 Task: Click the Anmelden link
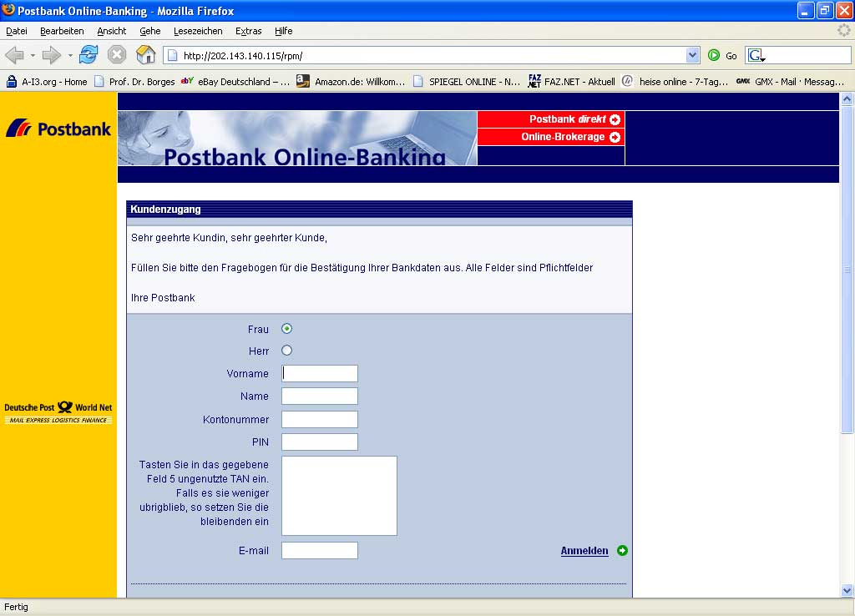coord(584,551)
